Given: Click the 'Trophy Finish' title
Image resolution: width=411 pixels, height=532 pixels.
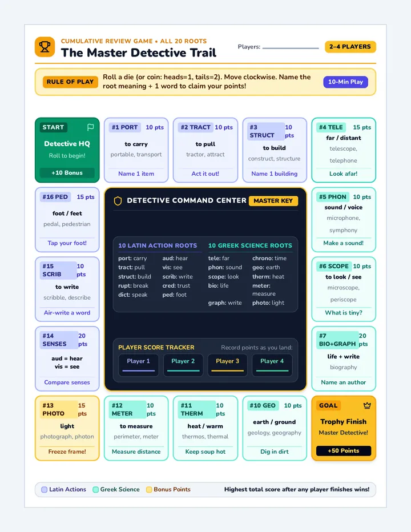Looking at the screenshot, I should click(344, 421).
